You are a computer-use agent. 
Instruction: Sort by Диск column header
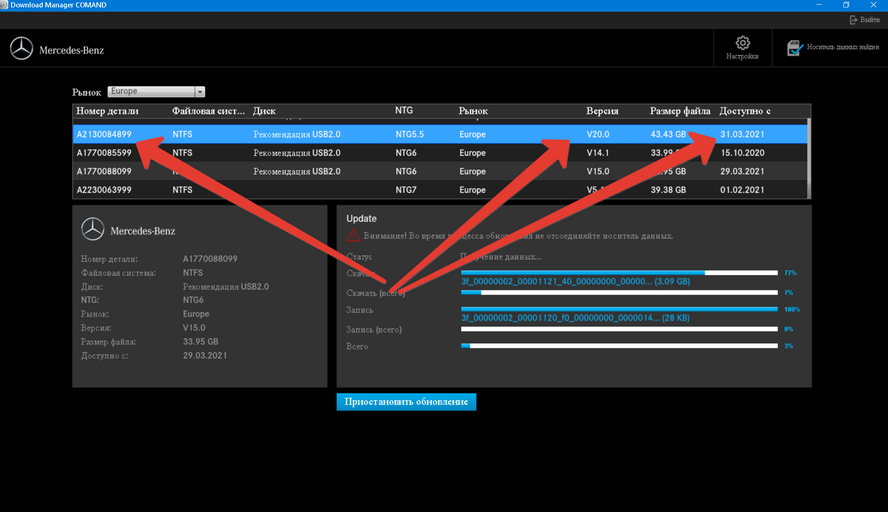(264, 111)
